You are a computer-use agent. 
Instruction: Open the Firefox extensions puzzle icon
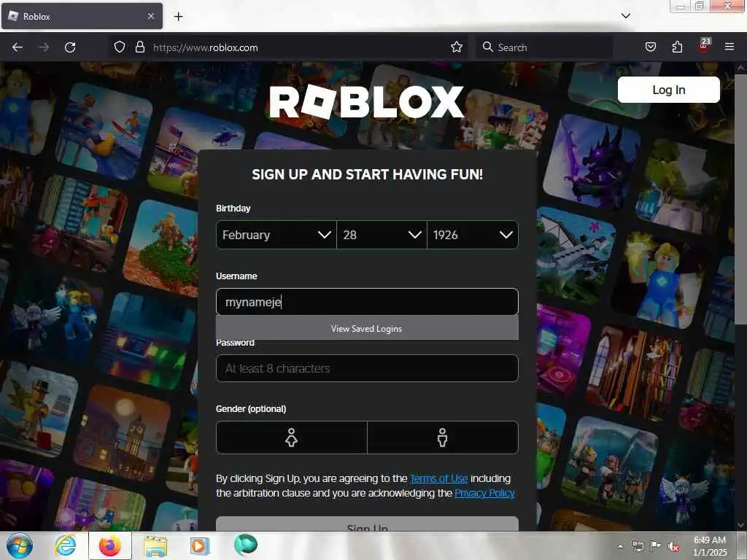click(677, 47)
